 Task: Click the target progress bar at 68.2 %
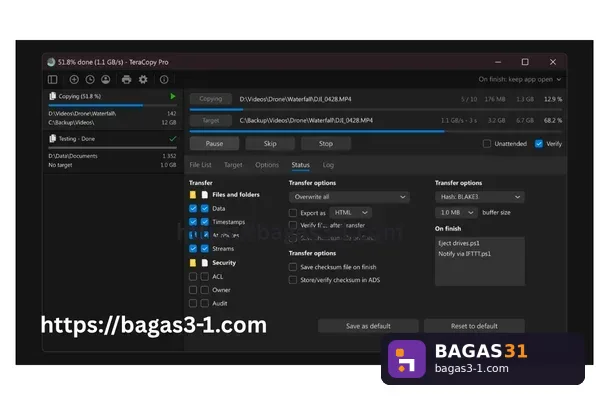pos(376,131)
